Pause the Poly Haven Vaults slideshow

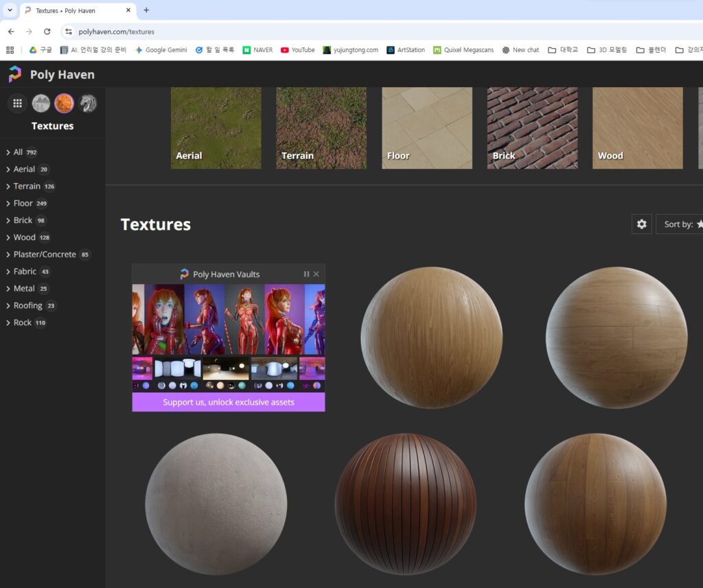tap(306, 274)
